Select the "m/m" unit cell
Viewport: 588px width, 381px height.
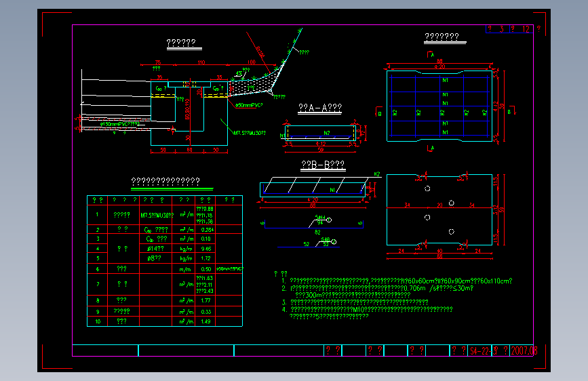click(185, 269)
